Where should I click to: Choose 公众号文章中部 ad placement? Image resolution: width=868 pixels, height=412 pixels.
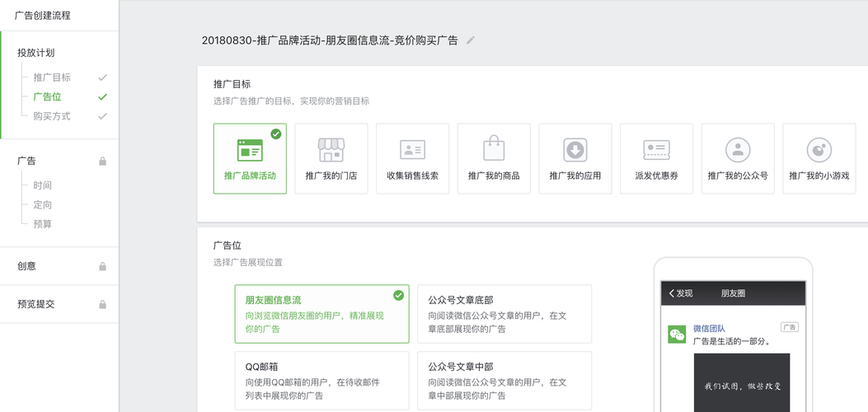pos(504,381)
